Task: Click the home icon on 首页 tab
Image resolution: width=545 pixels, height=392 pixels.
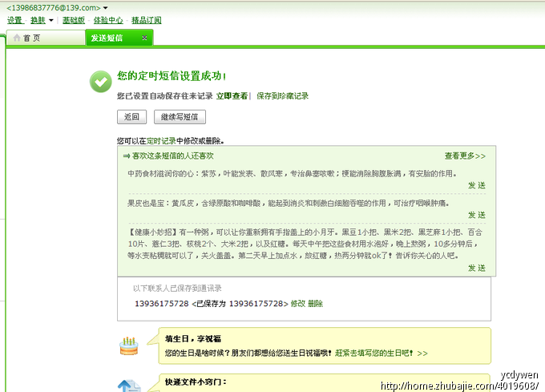Action: click(x=17, y=38)
